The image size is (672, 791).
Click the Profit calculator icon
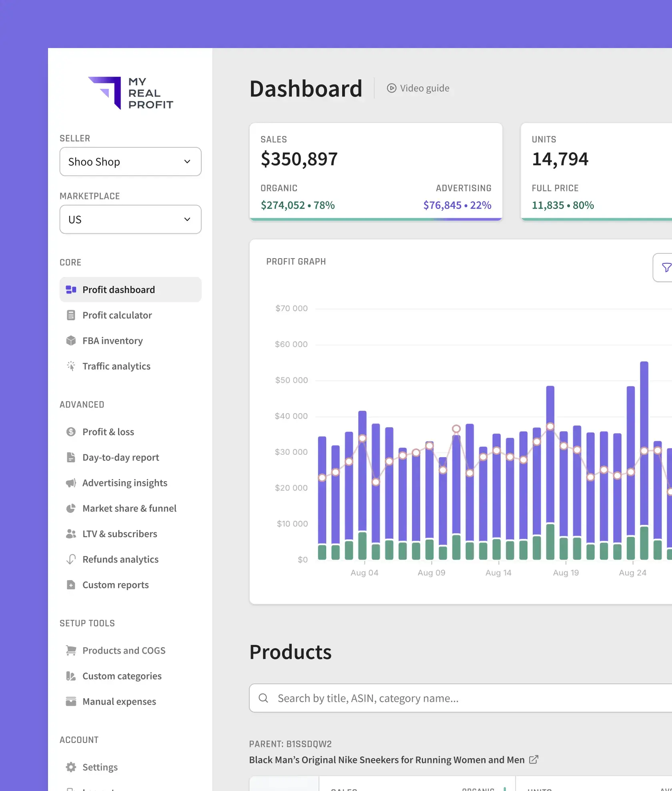(x=71, y=315)
